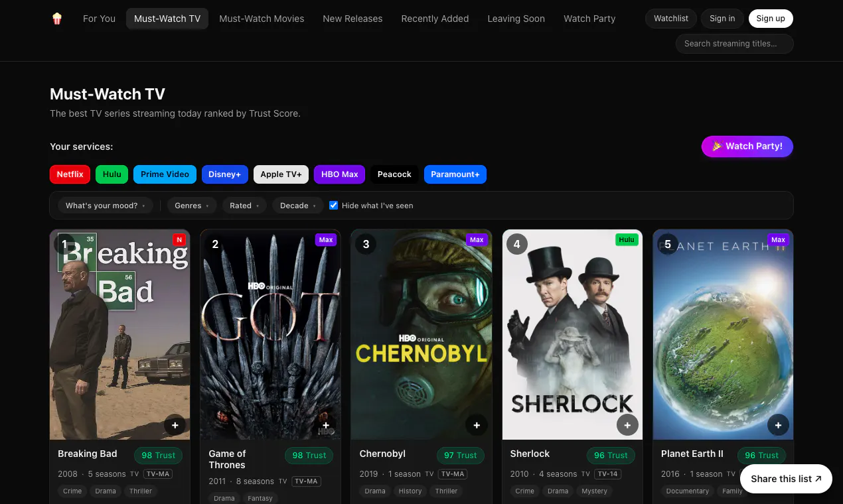This screenshot has width=843, height=504.
Task: Add Chernobyl to watchlist with plus icon
Action: click(477, 425)
